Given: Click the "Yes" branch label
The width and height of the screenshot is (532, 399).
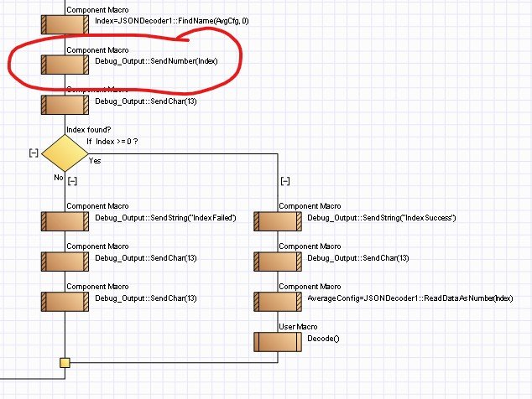Looking at the screenshot, I should point(95,159).
